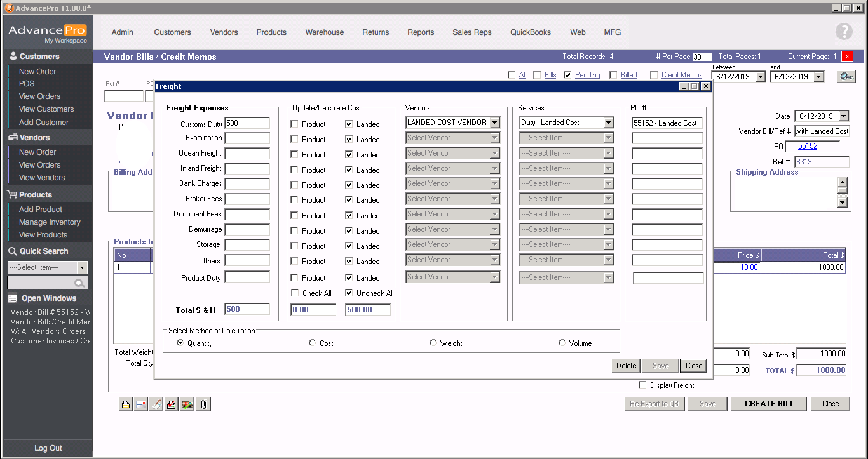Click the Delete button in Freight dialog
The image size is (868, 459).
point(626,366)
